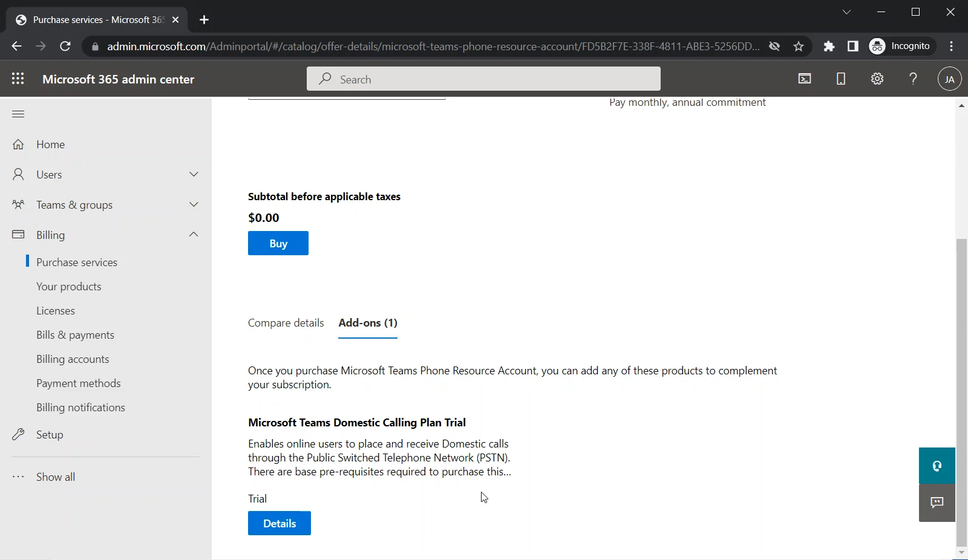968x560 pixels.
Task: Switch to Compare details tab
Action: pos(286,323)
